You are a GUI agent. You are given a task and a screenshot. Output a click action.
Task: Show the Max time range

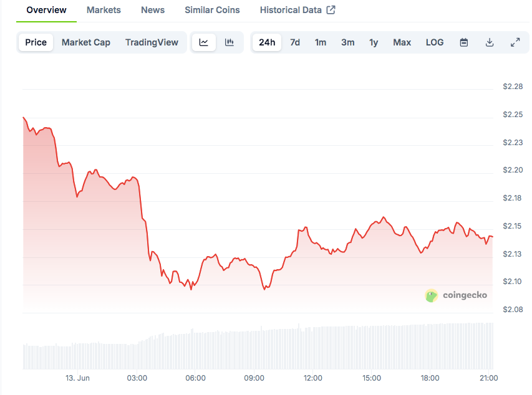point(402,42)
